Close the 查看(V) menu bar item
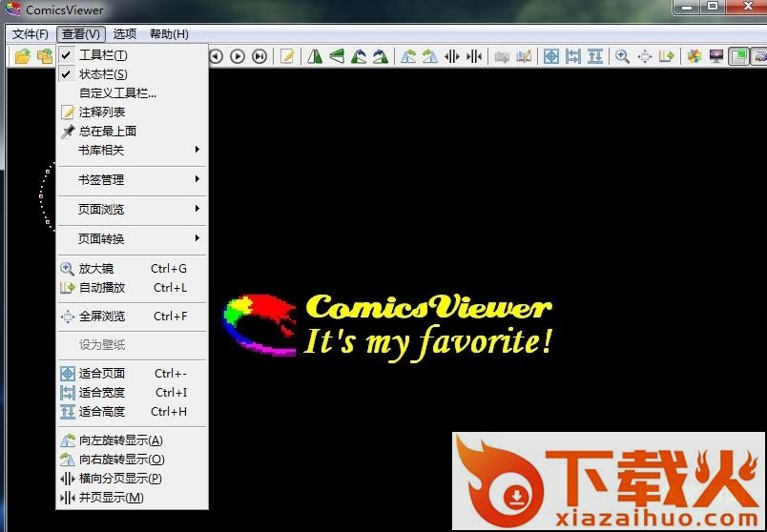The image size is (767, 532). tap(81, 34)
